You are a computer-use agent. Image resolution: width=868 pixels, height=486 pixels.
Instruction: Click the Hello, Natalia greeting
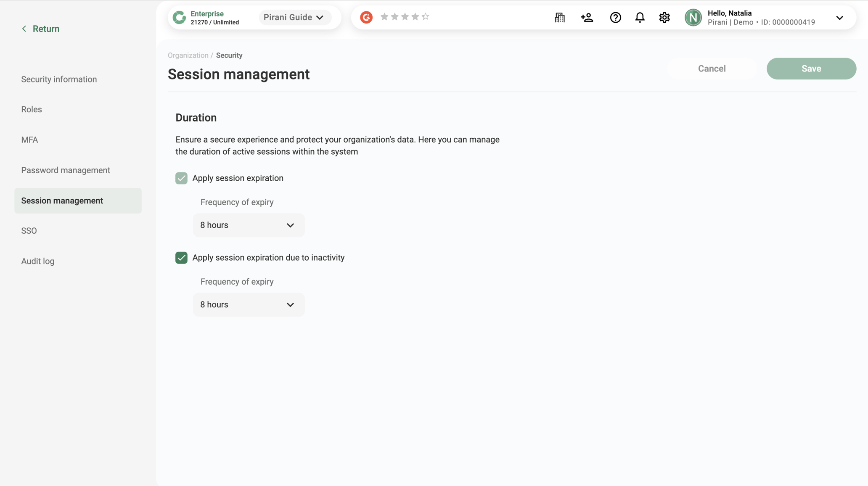point(730,13)
